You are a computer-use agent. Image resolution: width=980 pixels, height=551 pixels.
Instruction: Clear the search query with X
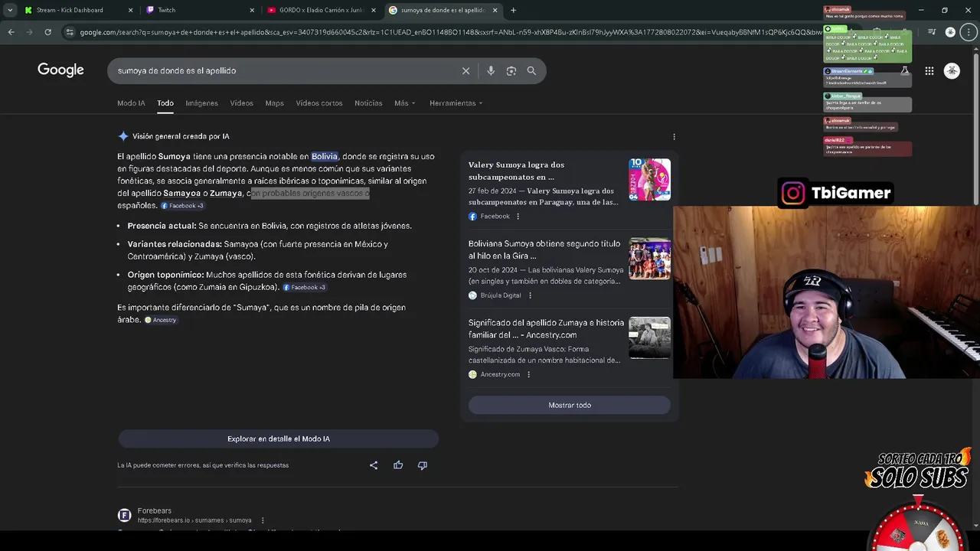tap(465, 70)
